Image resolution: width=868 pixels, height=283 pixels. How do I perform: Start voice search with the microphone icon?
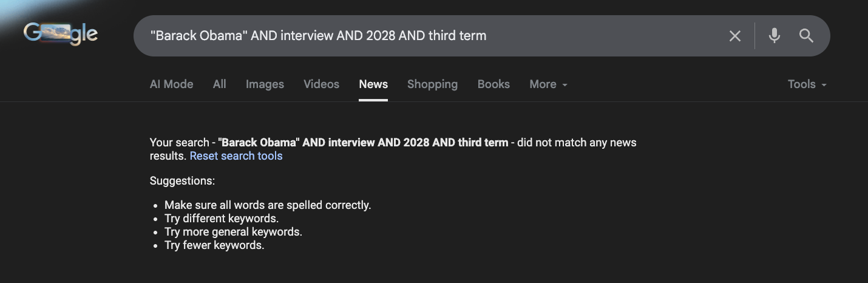coord(774,36)
